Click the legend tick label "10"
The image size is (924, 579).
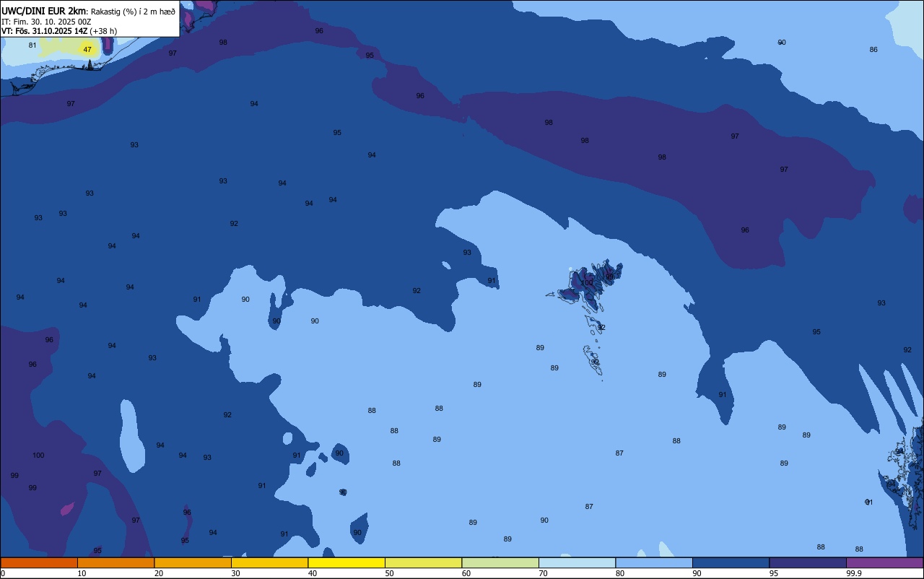click(82, 573)
